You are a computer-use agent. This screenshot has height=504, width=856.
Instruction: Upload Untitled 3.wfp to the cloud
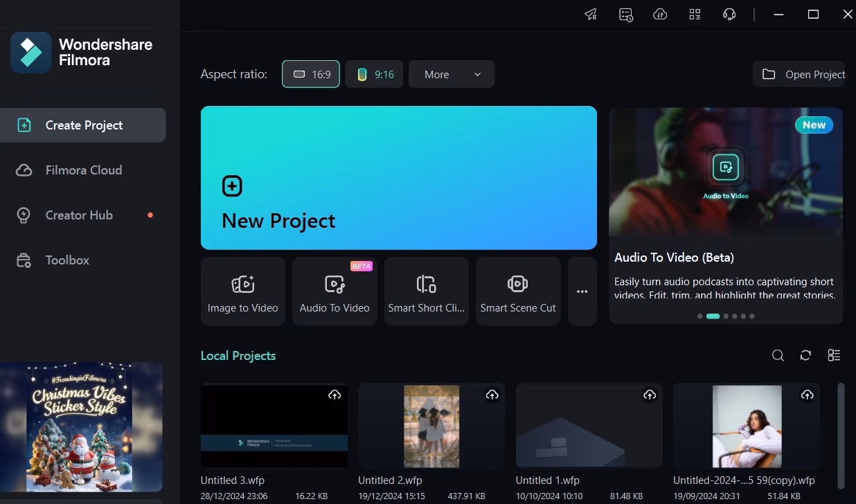click(x=335, y=395)
